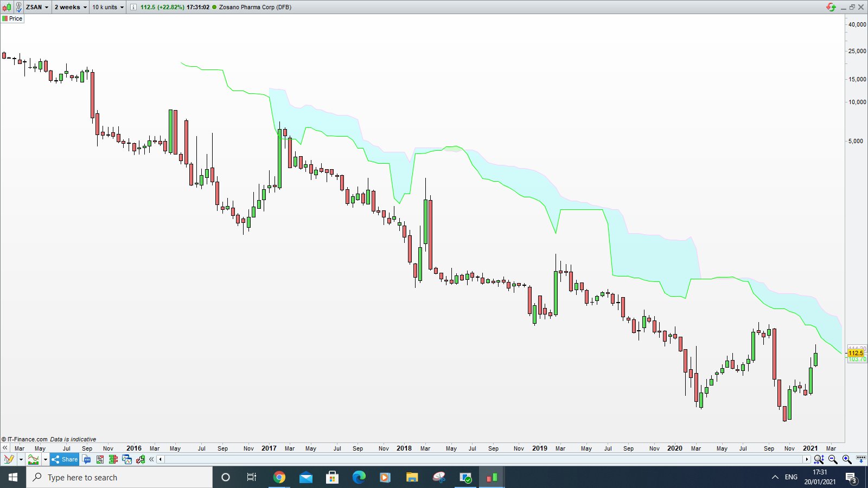Collapse the bottom toolbar double chevron
This screenshot has height=488, width=868.
(151, 459)
